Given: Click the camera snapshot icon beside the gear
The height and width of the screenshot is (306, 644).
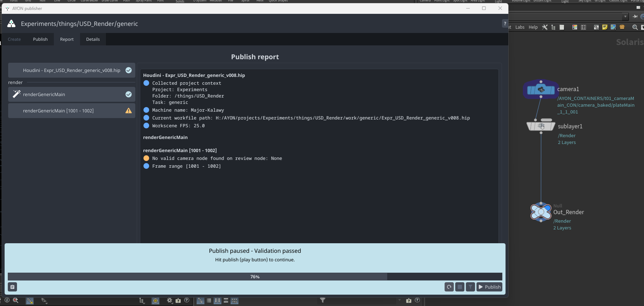Looking at the screenshot, I should (x=178, y=300).
